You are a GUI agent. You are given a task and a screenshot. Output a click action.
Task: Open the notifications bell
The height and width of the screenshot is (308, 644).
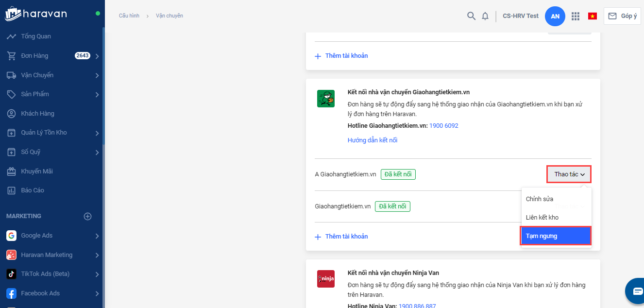coord(485,16)
